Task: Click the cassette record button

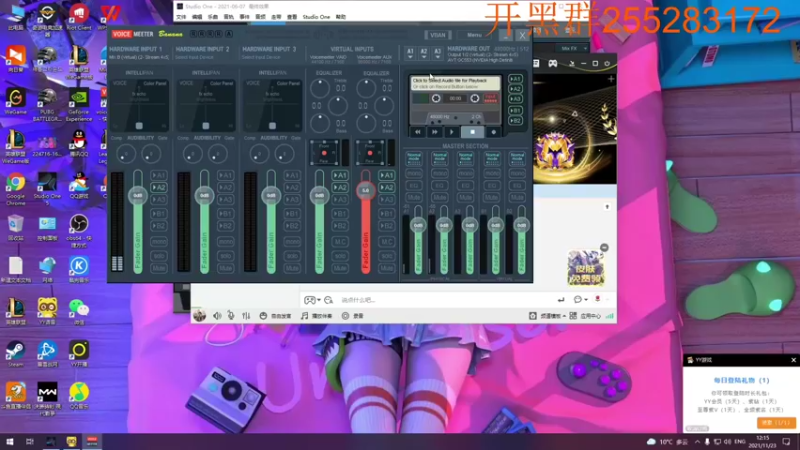Action: 493,132
